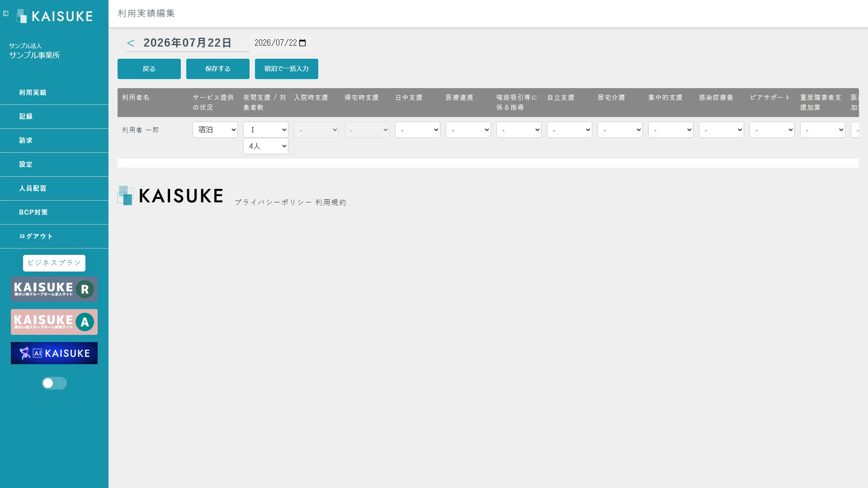Expand the 日中支援 dropdown
This screenshot has height=488, width=868.
[x=418, y=130]
